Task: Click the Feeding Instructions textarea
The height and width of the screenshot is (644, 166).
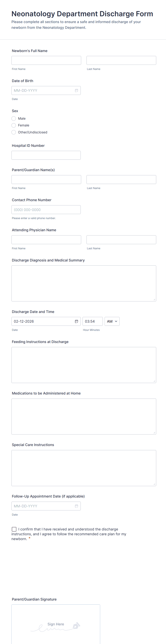Action: pos(84,365)
